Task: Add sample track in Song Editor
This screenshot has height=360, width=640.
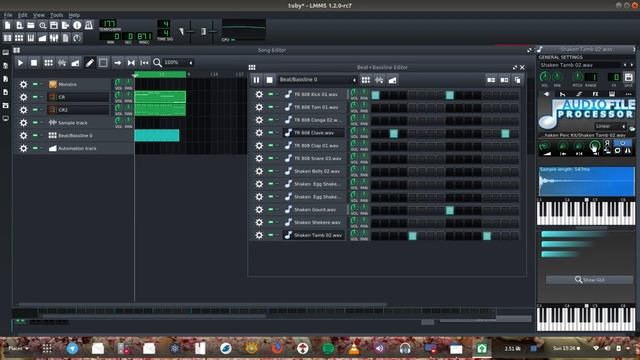Action: [x=62, y=63]
